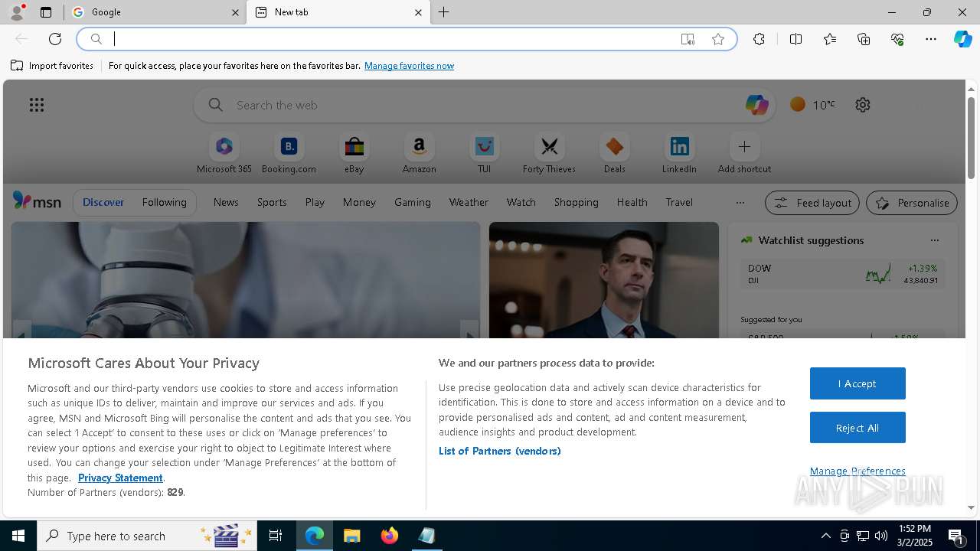This screenshot has width=980, height=551.
Task: Open the Money menu item
Action: pyautogui.click(x=359, y=202)
